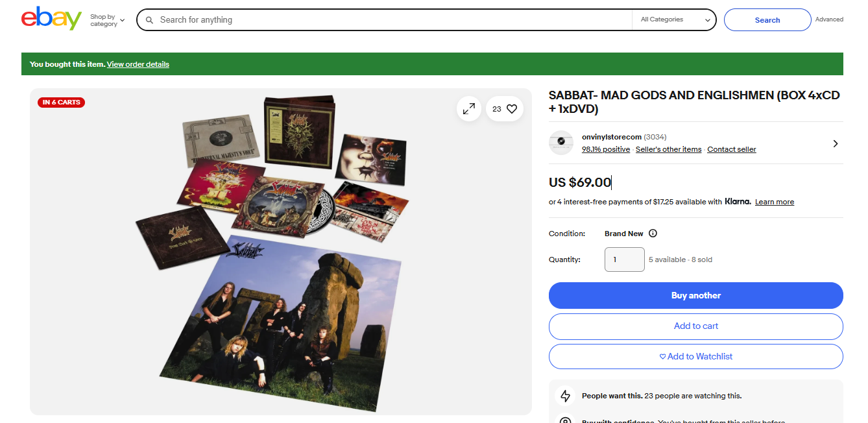The width and height of the screenshot is (868, 423).
Task: Toggle Add to Watchlist
Action: click(x=695, y=356)
